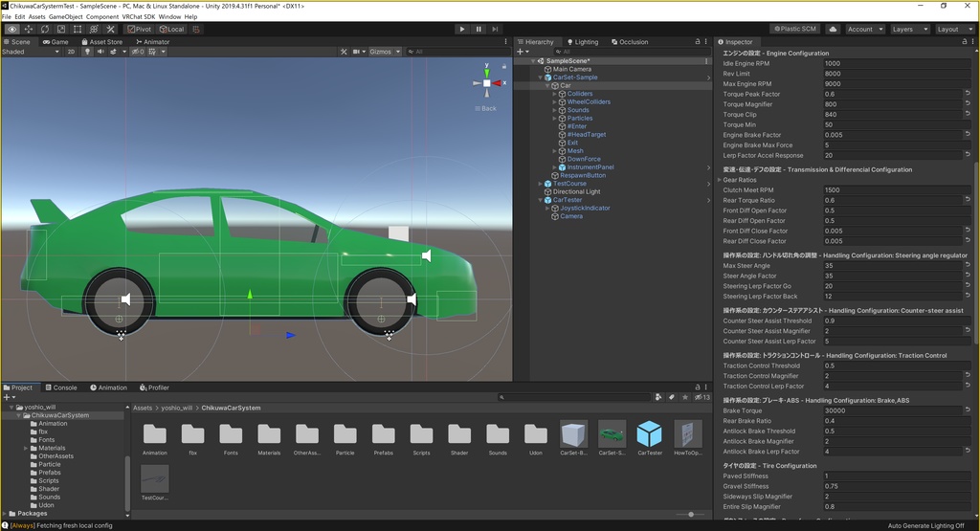Viewport: 980px width, 531px height.
Task: Select RespawnButton in Hierarchy
Action: pyautogui.click(x=583, y=175)
